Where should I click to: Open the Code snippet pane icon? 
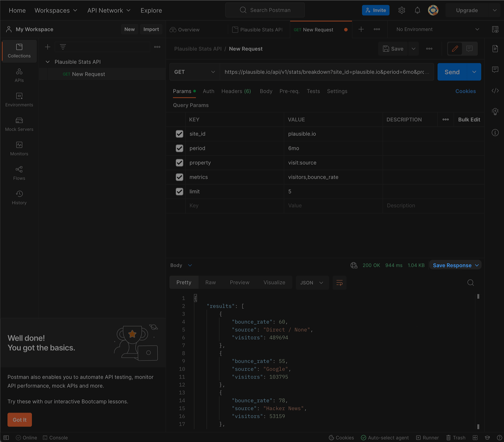[495, 91]
